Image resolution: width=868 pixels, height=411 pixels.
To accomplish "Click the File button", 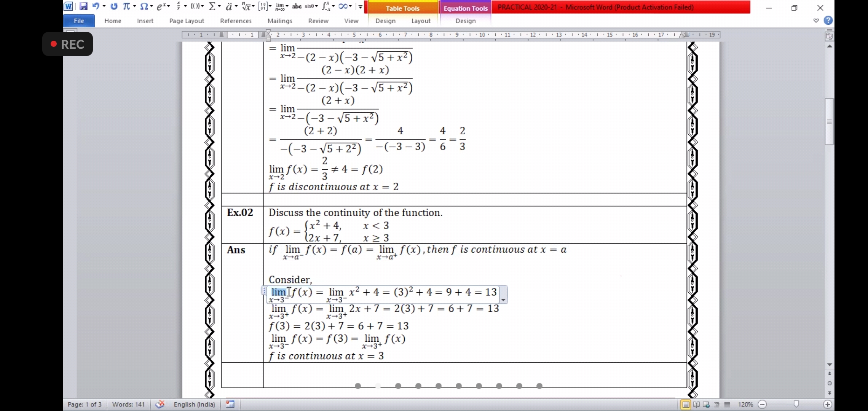I will coord(79,21).
